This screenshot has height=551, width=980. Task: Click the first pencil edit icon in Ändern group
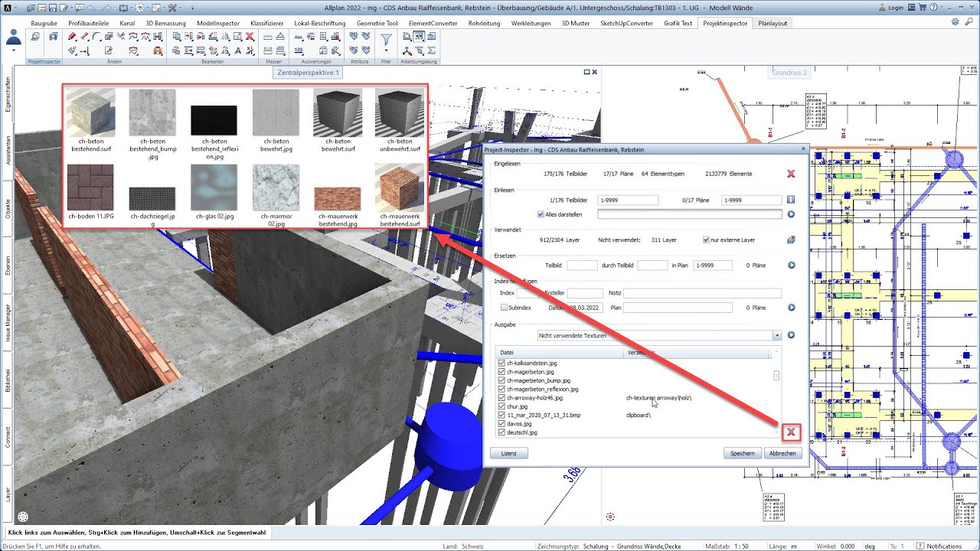click(x=72, y=37)
